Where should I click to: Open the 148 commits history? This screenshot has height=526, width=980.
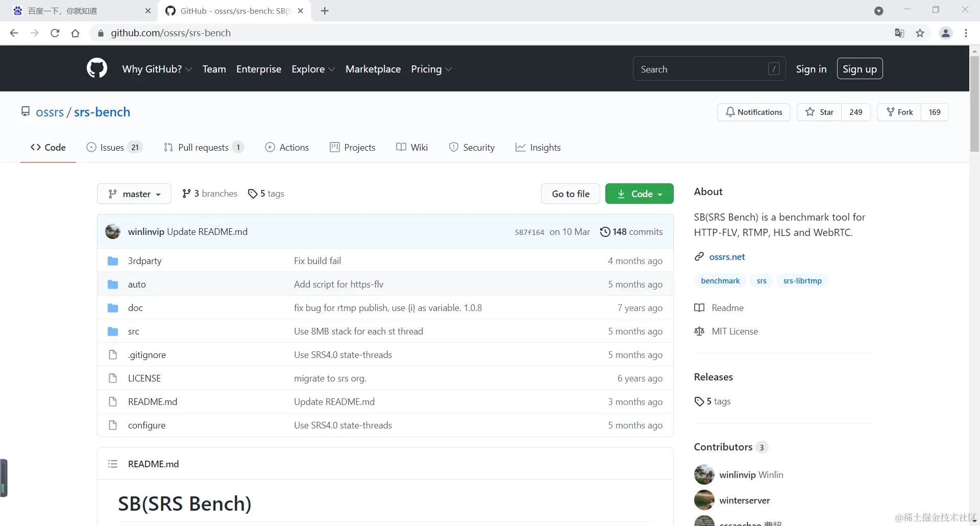click(631, 232)
